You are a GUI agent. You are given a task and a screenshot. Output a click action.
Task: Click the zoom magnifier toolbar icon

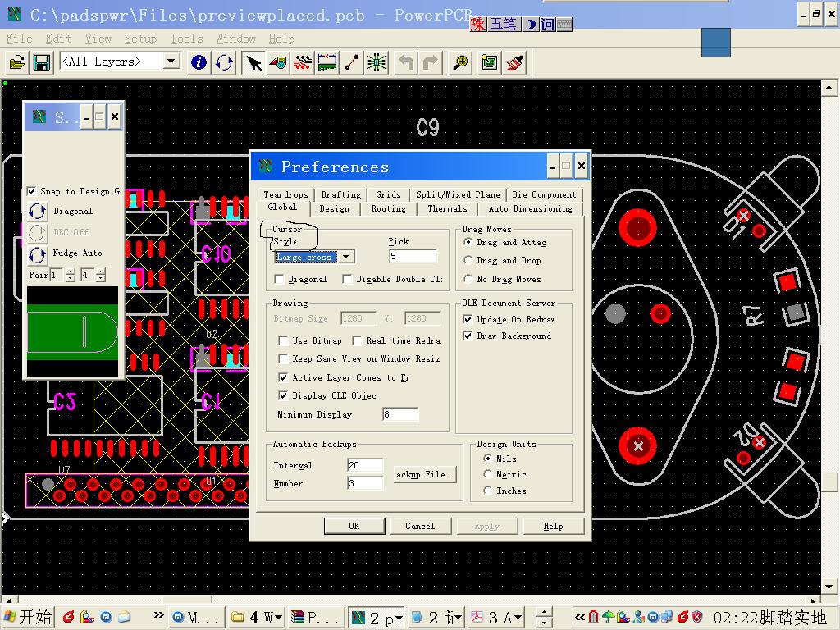tap(462, 62)
